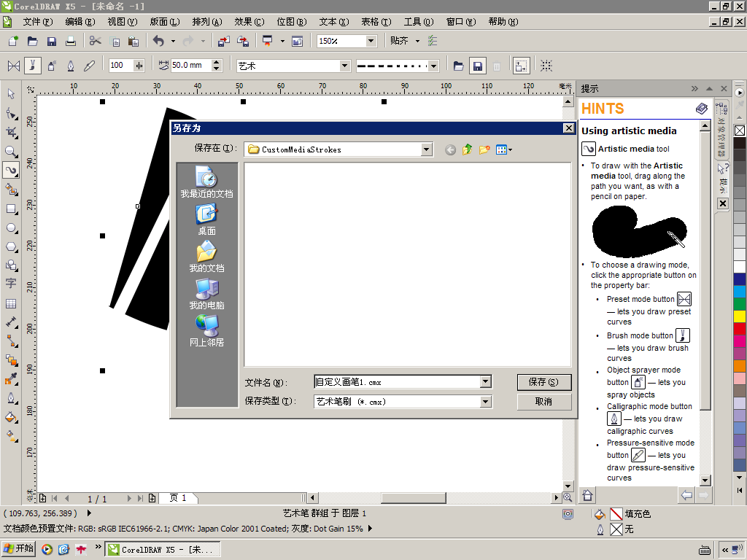
Task: Create new folder in save dialog
Action: tap(484, 149)
